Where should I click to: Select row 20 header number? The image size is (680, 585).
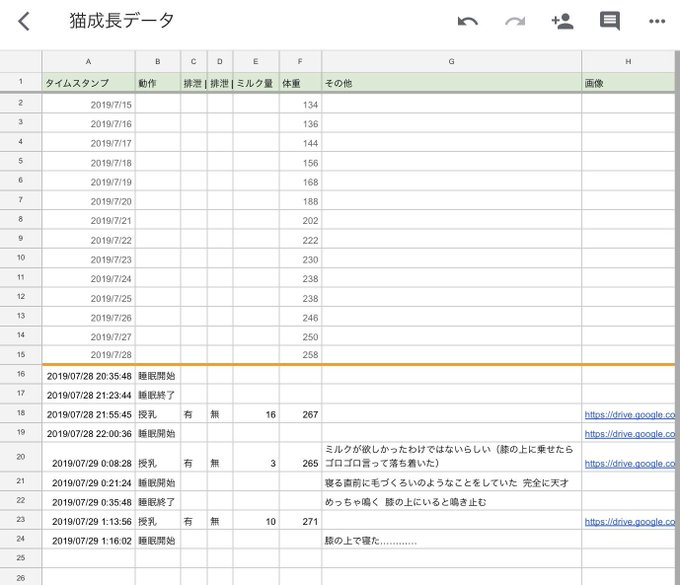(x=20, y=457)
